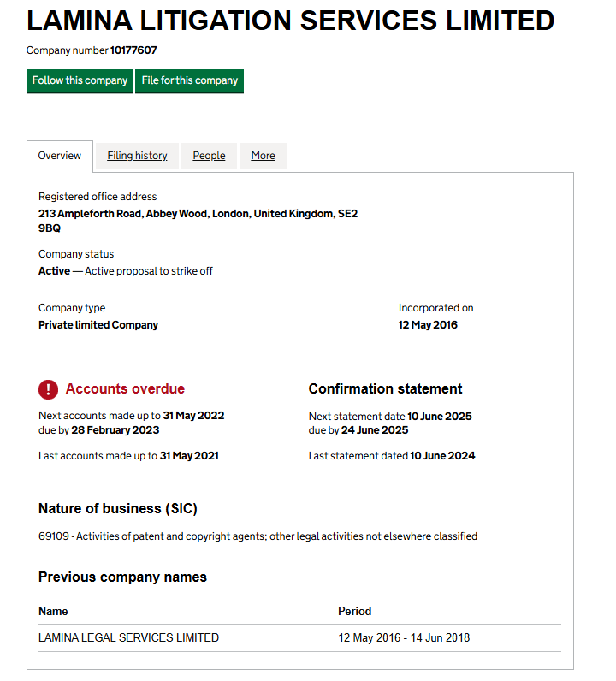Click the File for this company button
The height and width of the screenshot is (681, 616).
coord(189,80)
